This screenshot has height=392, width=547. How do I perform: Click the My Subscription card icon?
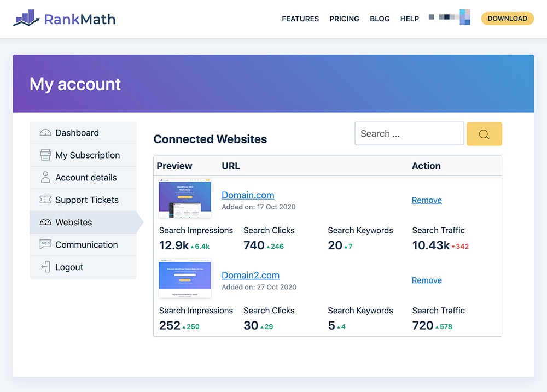tap(45, 155)
